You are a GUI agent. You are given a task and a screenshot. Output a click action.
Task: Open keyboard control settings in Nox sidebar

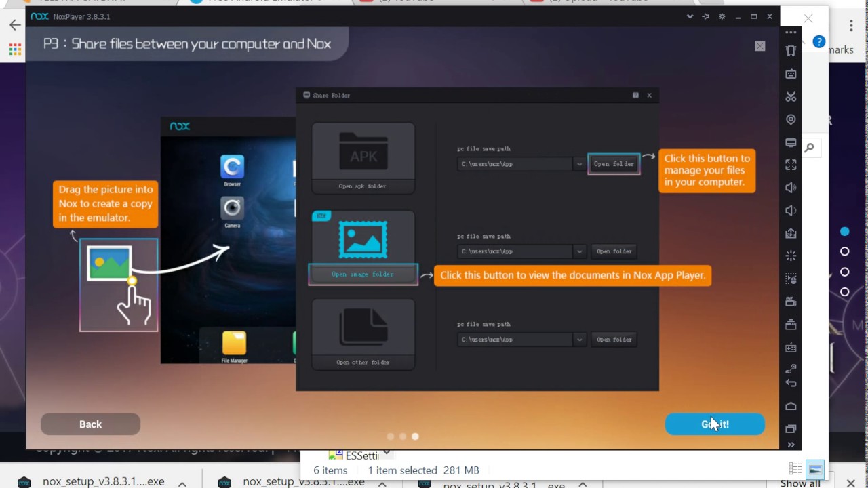(x=791, y=74)
